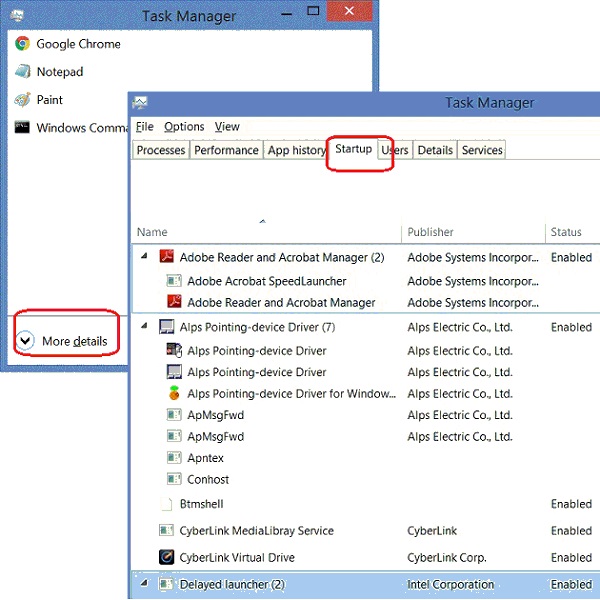Collapse the Delayed launcher group
The width and height of the screenshot is (600, 600).
145,584
